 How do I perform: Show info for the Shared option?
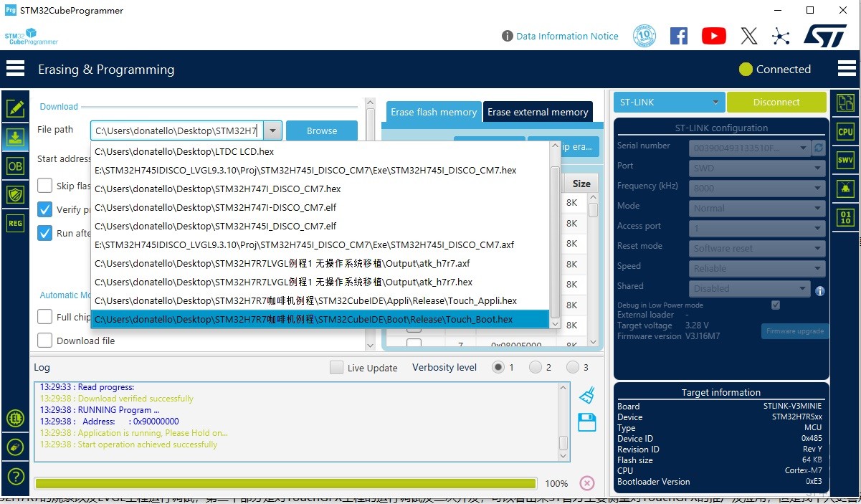(819, 291)
